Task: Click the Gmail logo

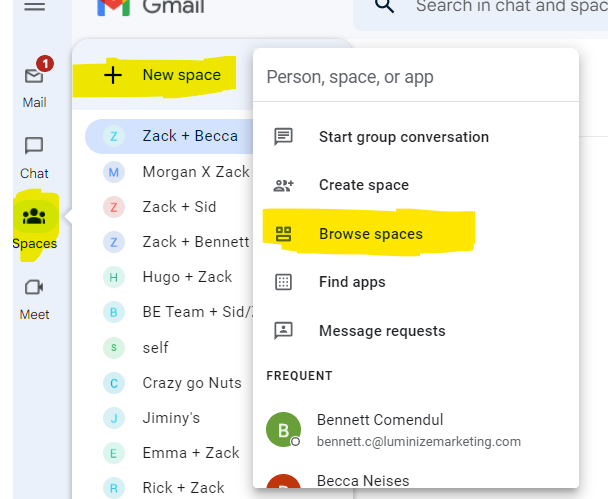Action: pos(114,7)
